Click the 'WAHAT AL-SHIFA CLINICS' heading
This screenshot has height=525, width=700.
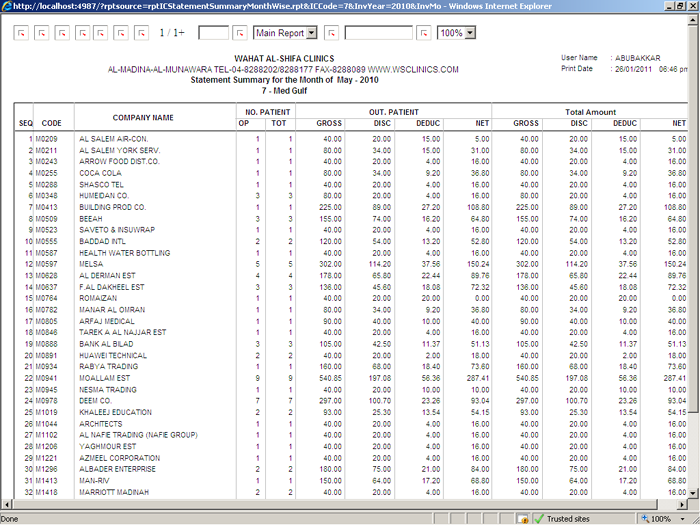[284, 58]
